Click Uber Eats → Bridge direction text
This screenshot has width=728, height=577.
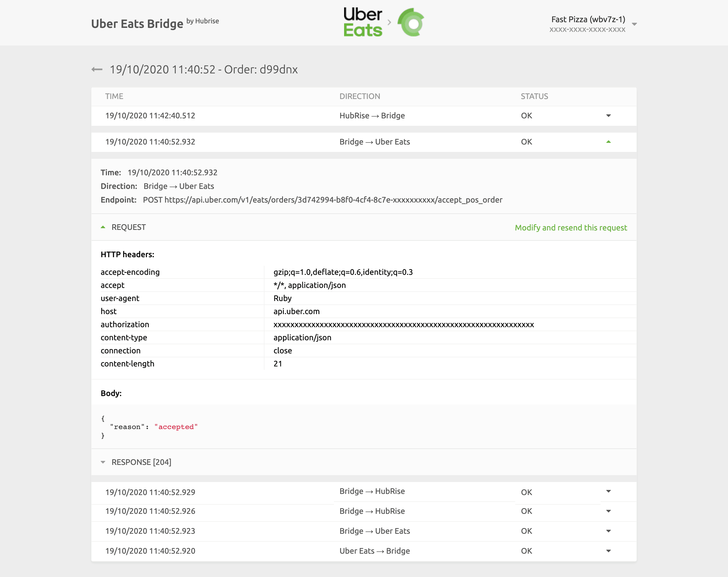pos(375,551)
